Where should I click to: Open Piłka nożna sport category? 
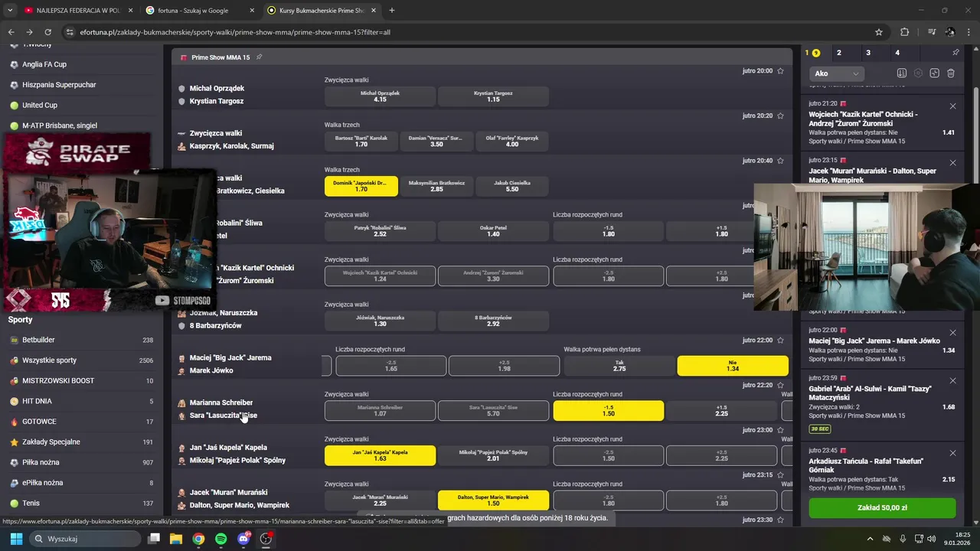(x=81, y=462)
